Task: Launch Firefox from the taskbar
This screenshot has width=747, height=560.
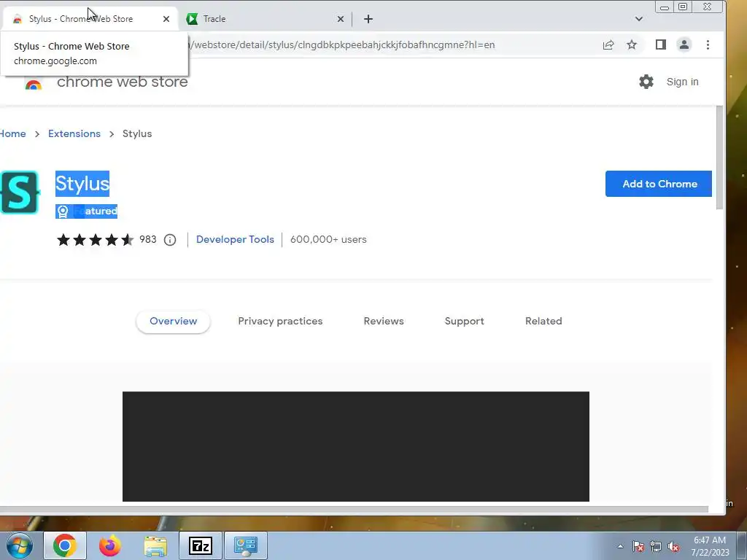Action: click(109, 545)
